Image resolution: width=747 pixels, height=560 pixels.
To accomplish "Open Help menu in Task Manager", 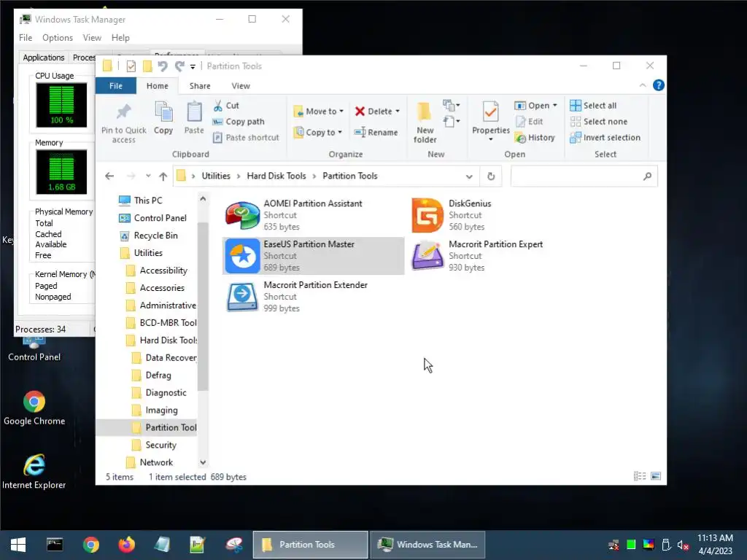I will pos(120,38).
